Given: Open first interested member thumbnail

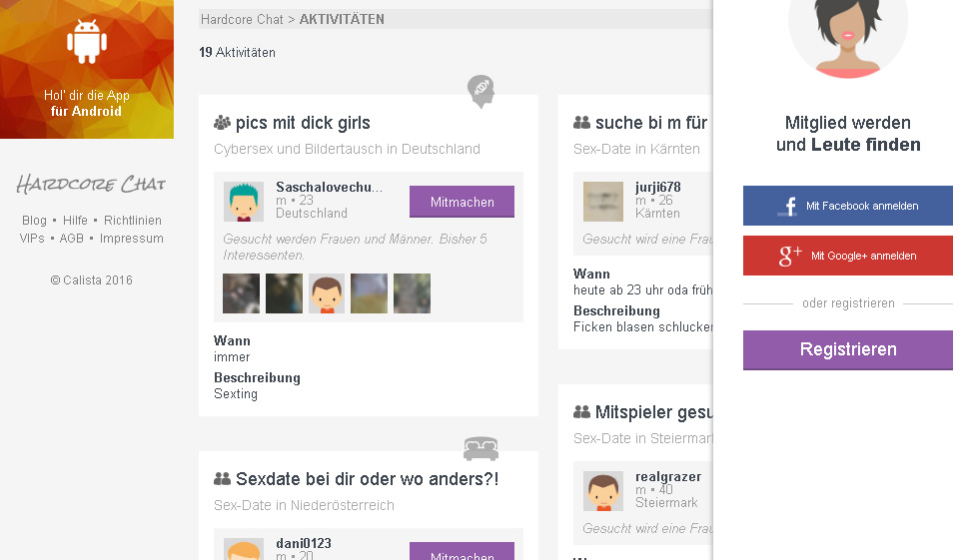Looking at the screenshot, I should click(241, 293).
